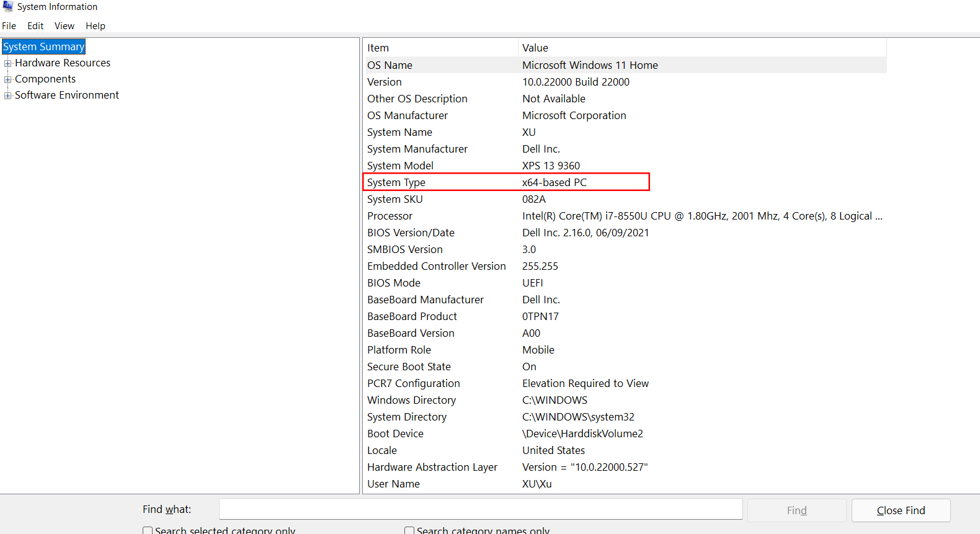Viewport: 980px width, 534px height.
Task: Select the System Type row
Action: tap(625, 182)
